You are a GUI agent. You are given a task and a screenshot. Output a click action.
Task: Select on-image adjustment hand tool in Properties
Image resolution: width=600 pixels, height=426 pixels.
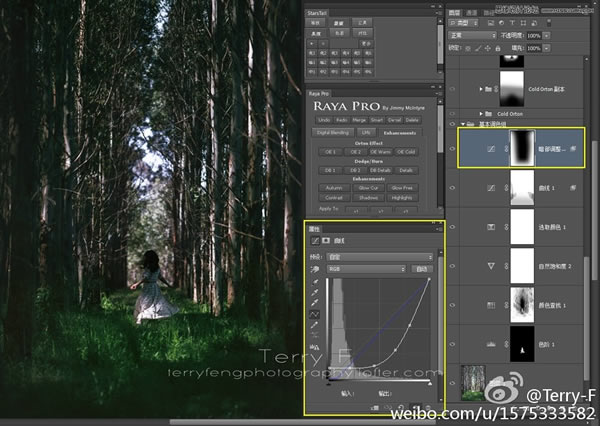315,269
